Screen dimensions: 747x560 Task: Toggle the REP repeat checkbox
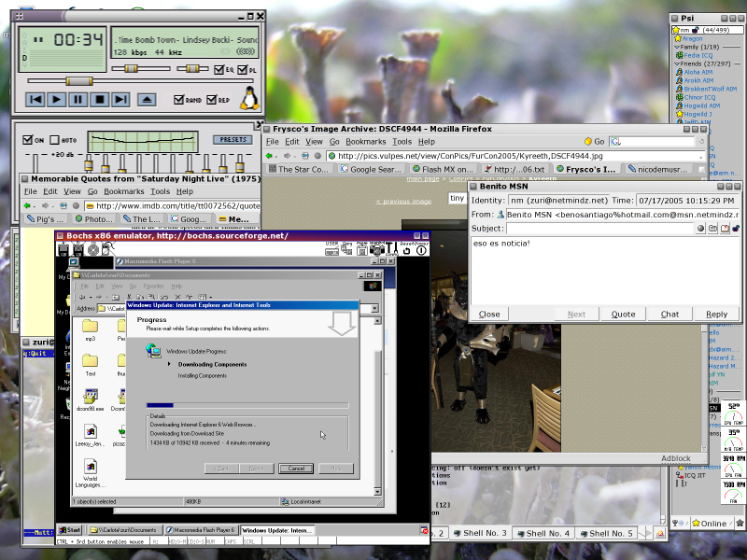212,99
